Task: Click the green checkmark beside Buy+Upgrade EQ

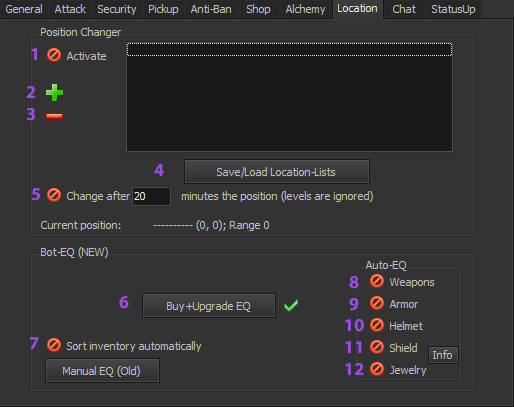Action: tap(291, 305)
